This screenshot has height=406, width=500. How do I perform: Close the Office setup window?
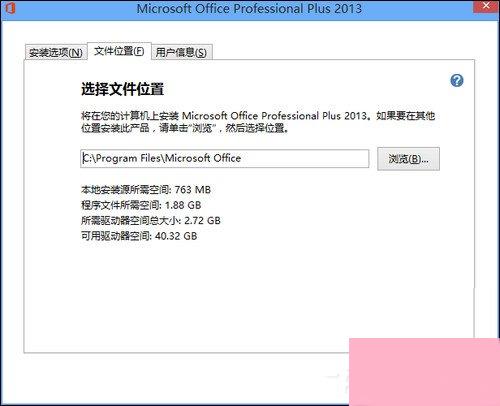486,6
